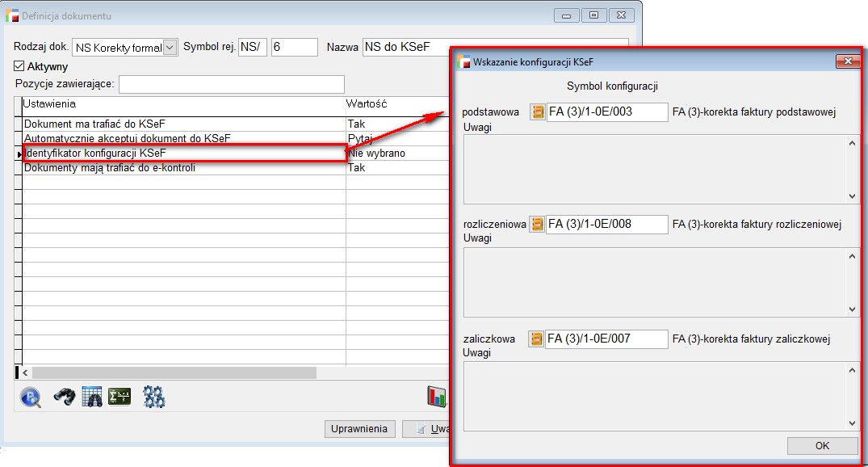This screenshot has height=467, width=868.
Task: Select the Dokument ma trafiać do KSeF row
Action: pos(184,124)
